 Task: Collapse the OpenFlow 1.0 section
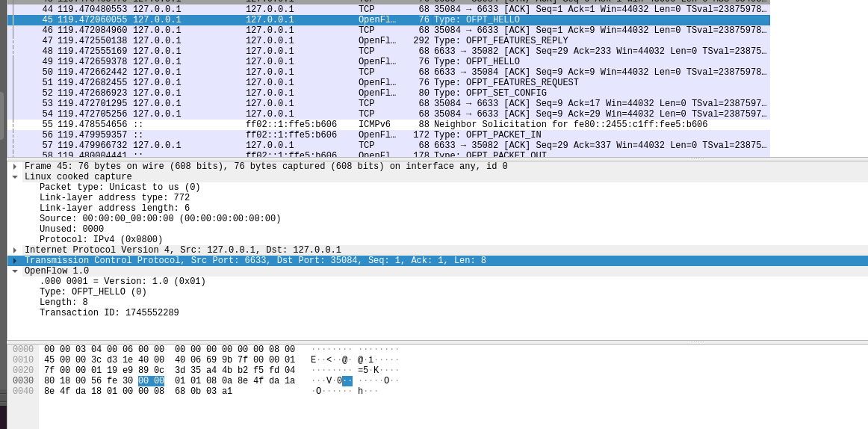[15, 271]
